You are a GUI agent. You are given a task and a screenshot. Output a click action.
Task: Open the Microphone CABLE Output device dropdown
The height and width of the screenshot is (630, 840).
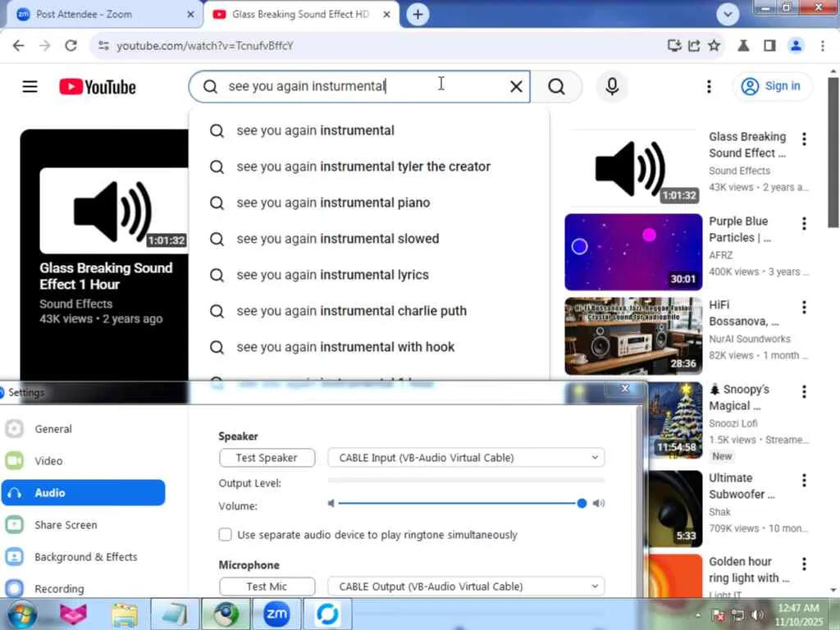(x=466, y=586)
